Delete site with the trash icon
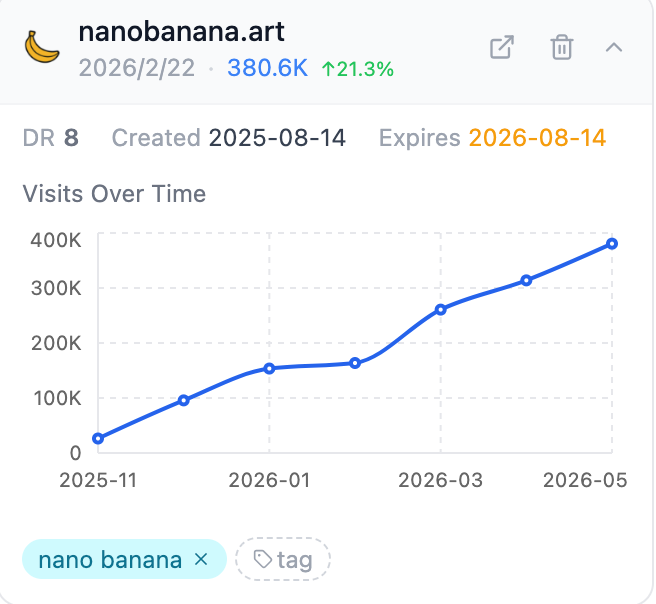The width and height of the screenshot is (656, 604). coord(561,47)
